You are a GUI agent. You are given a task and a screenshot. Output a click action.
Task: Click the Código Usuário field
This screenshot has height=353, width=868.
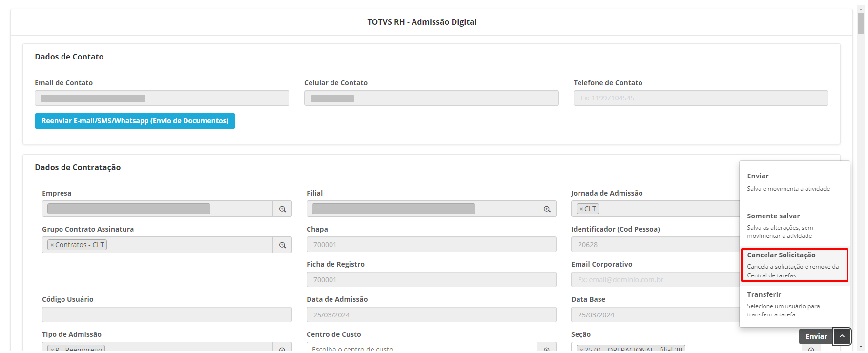coord(167,314)
